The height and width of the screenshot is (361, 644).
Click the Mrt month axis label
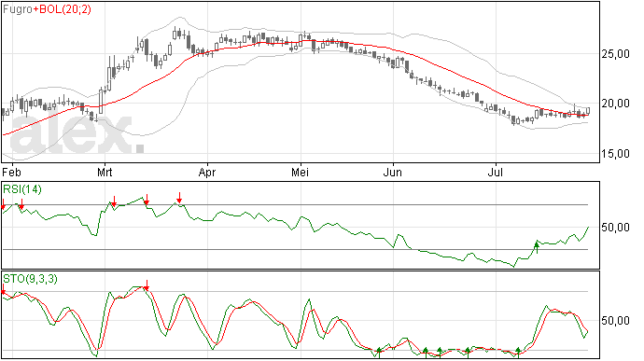tap(105, 172)
